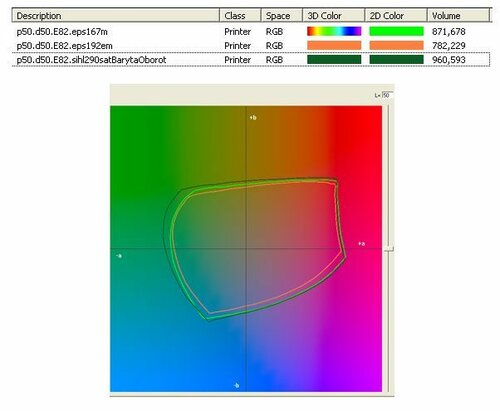The width and height of the screenshot is (500, 411).
Task: Click the 3D Color column header
Action: tap(333, 16)
